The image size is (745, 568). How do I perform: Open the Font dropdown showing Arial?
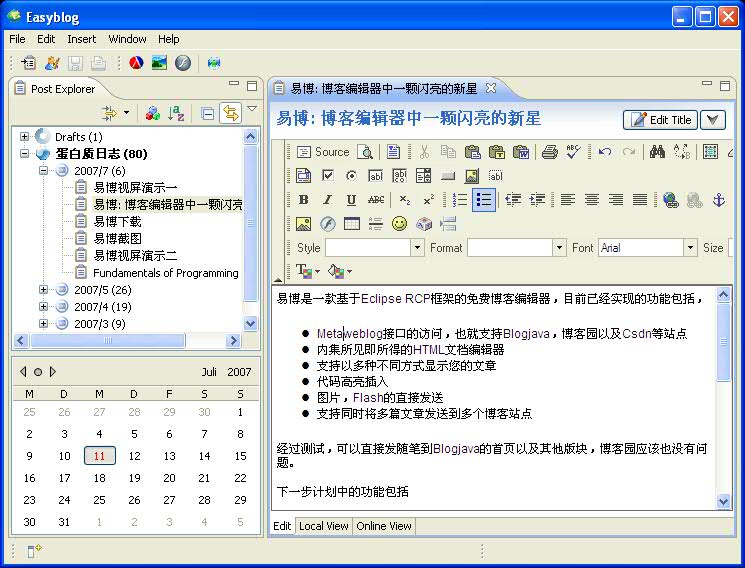[690, 248]
